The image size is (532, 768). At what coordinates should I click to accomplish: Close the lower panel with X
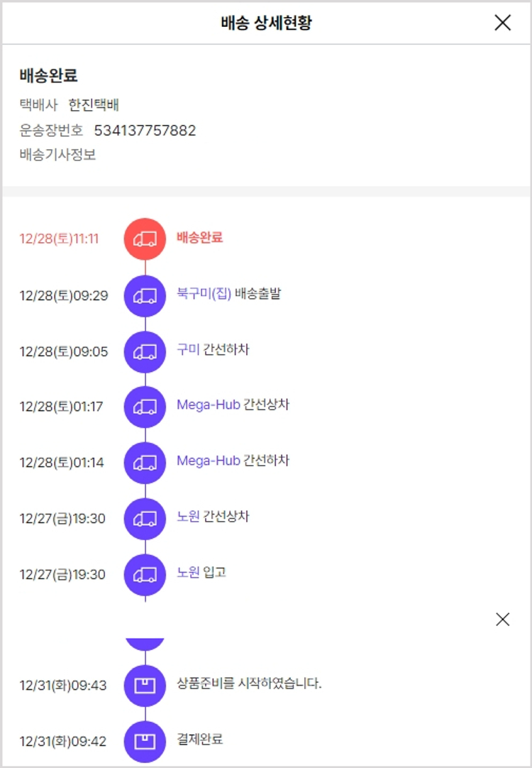502,619
